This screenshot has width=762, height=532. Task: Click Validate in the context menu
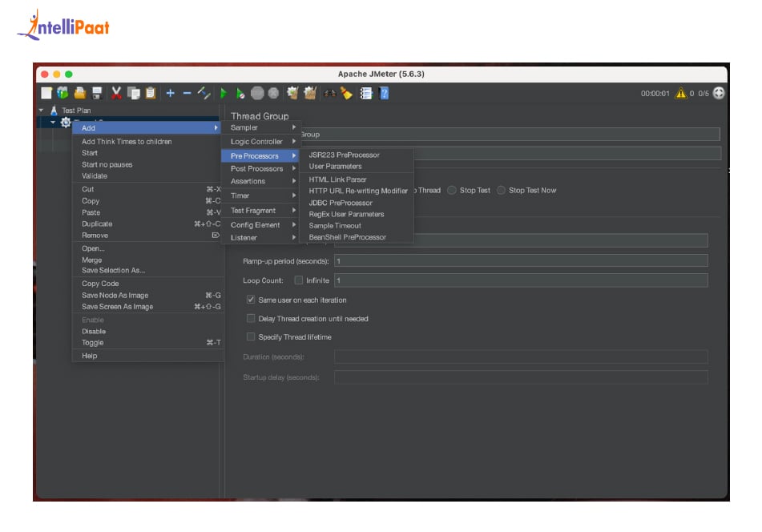pyautogui.click(x=147, y=176)
